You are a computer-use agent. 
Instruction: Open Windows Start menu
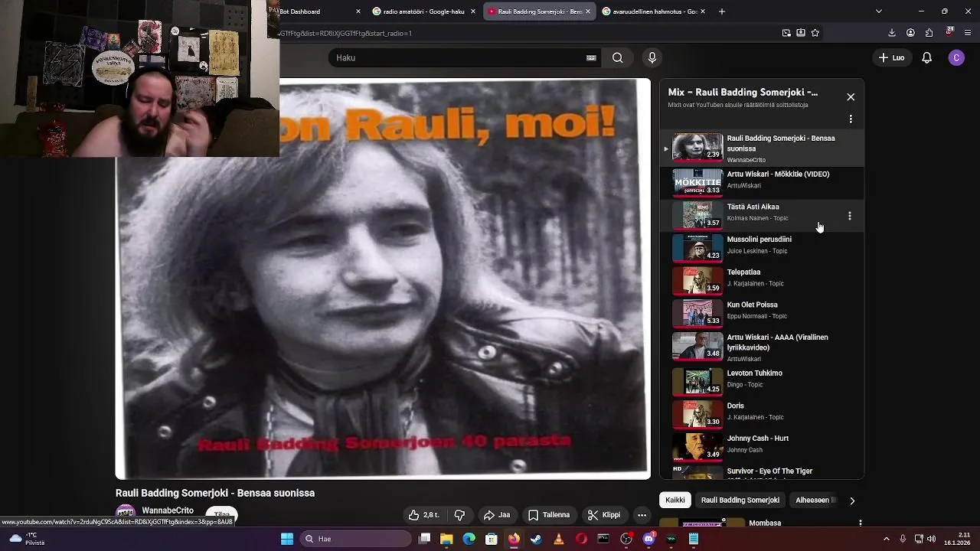(x=286, y=539)
